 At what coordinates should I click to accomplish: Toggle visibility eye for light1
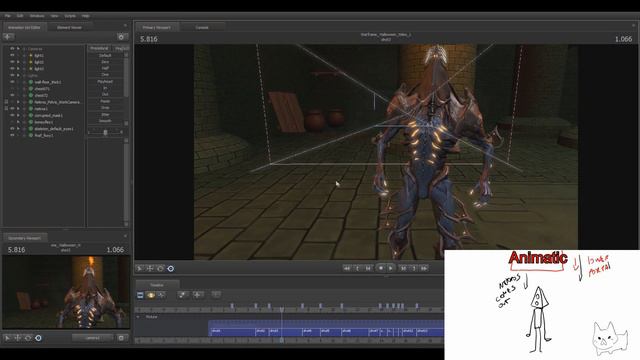12,55
